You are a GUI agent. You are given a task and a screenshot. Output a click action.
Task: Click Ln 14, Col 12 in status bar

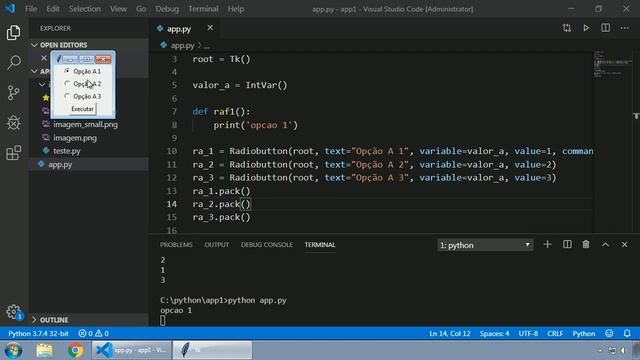click(x=450, y=333)
